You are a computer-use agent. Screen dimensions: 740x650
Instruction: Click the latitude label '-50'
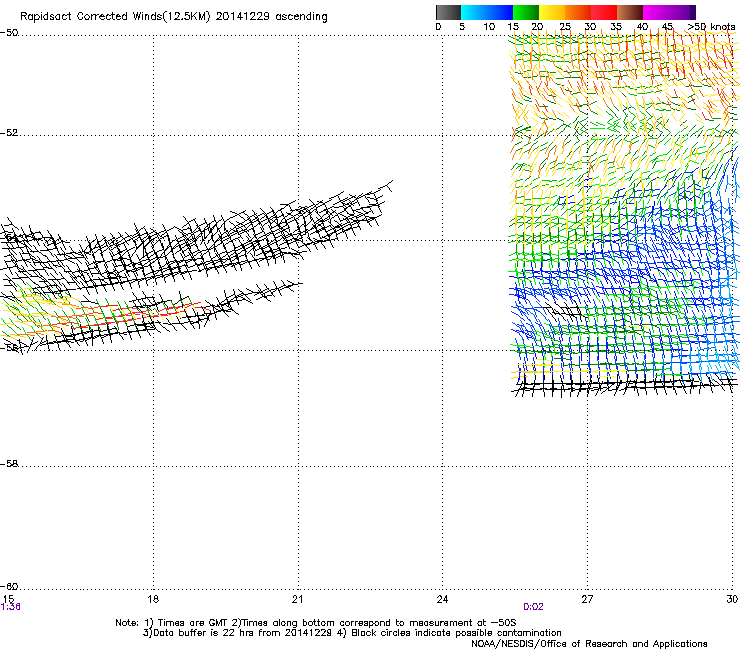[9, 33]
